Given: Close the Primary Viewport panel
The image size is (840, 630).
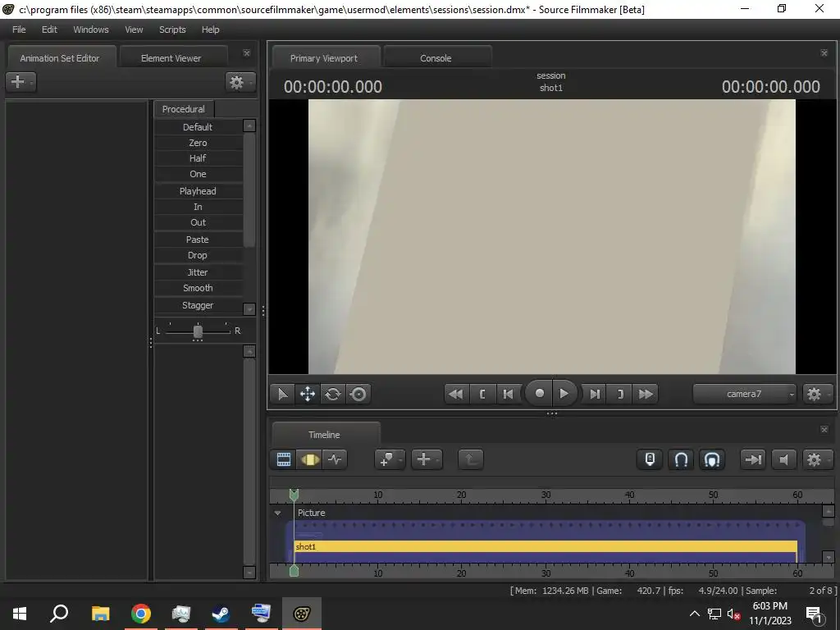Looking at the screenshot, I should (824, 52).
